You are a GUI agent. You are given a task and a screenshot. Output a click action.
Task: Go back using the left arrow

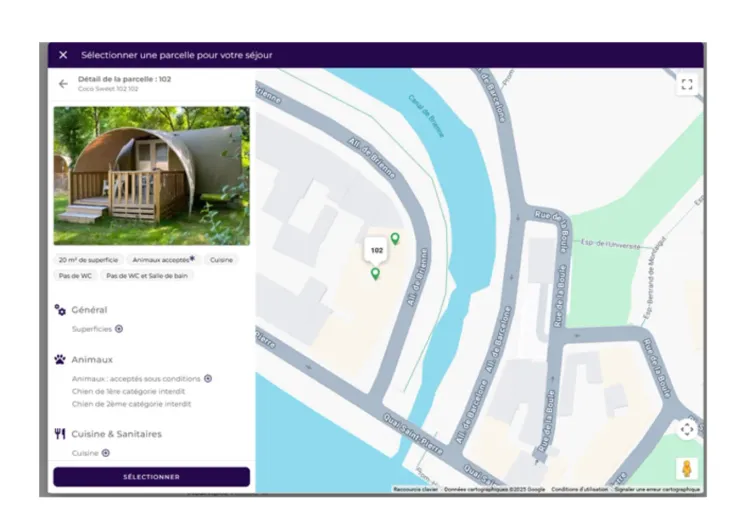[63, 84]
